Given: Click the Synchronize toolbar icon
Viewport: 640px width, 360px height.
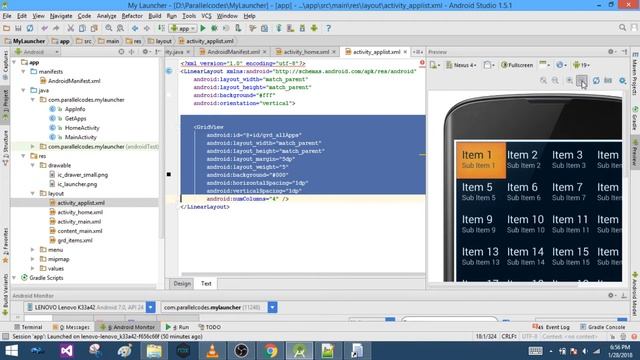Looking at the screenshot, I should click(30, 28).
